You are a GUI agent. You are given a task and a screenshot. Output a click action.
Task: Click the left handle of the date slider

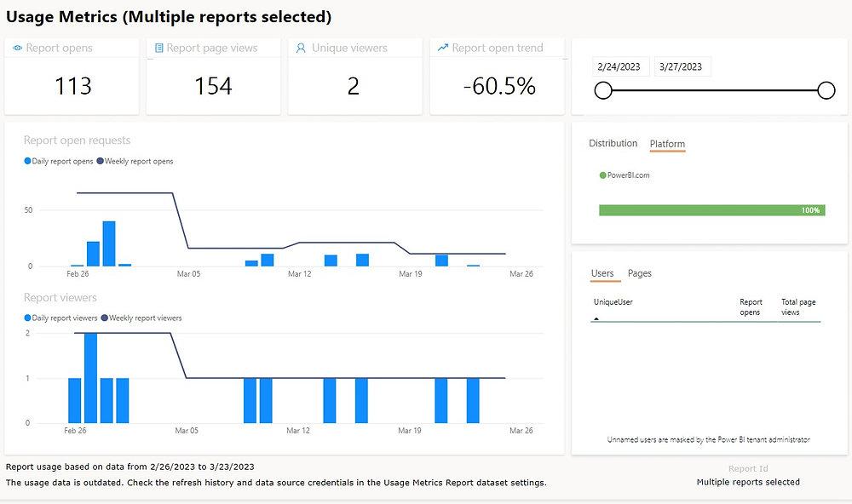click(603, 90)
